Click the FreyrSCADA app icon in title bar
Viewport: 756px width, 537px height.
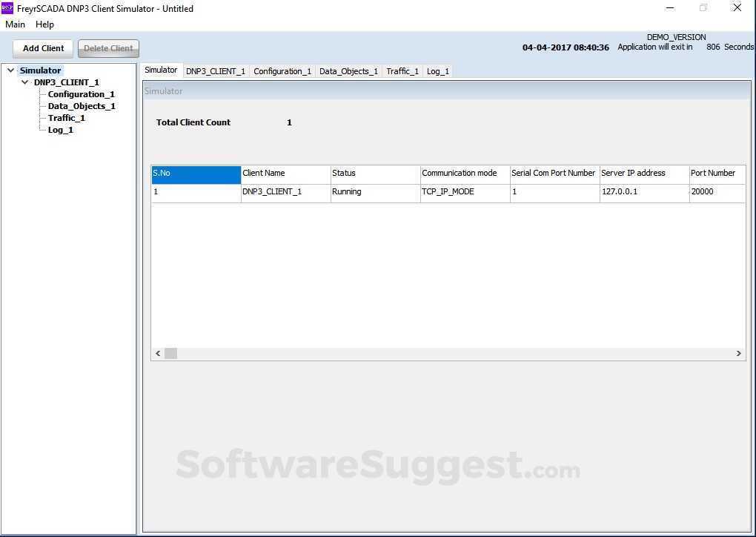pos(9,8)
